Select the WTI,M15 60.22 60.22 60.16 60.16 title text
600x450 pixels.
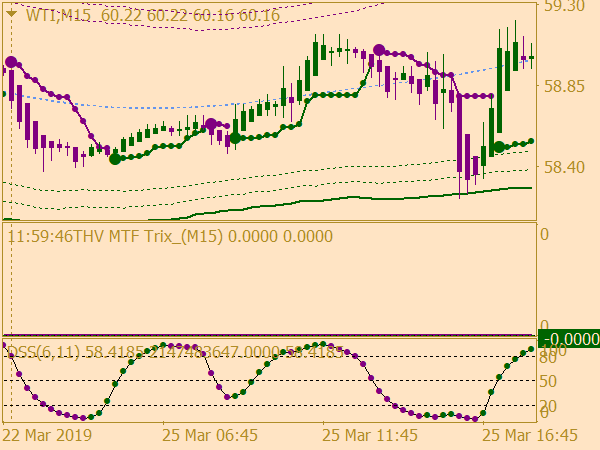[153, 16]
